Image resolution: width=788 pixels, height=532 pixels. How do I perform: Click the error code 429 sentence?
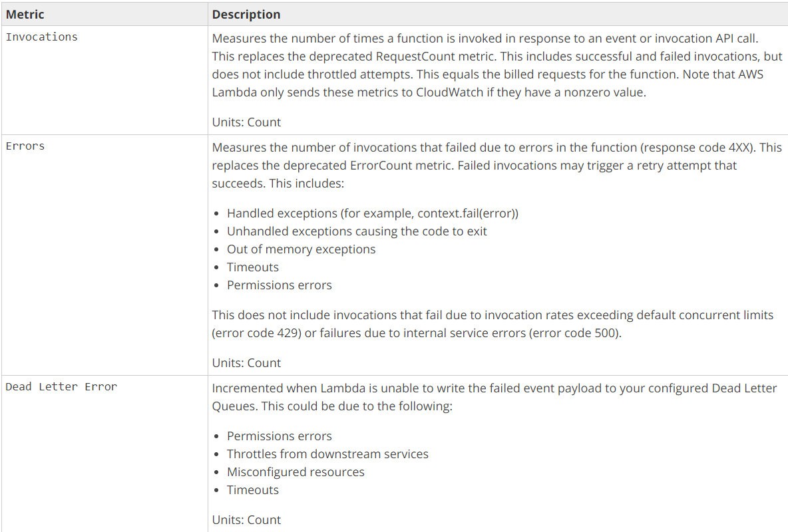[x=492, y=324]
